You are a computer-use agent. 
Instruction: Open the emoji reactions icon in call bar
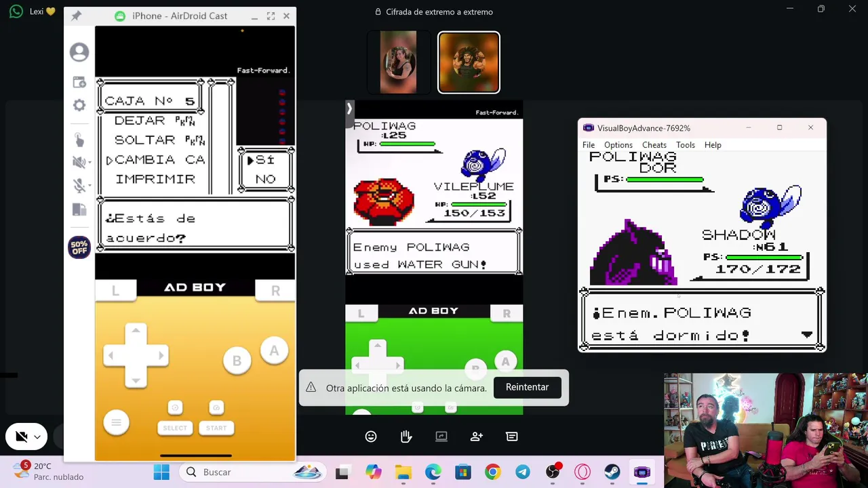coord(371,436)
